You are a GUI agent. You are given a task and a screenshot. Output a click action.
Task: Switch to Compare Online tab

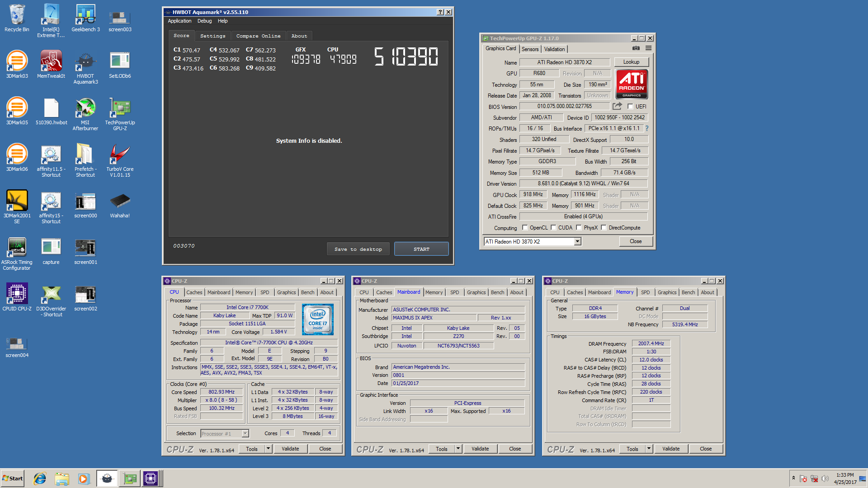click(x=258, y=36)
